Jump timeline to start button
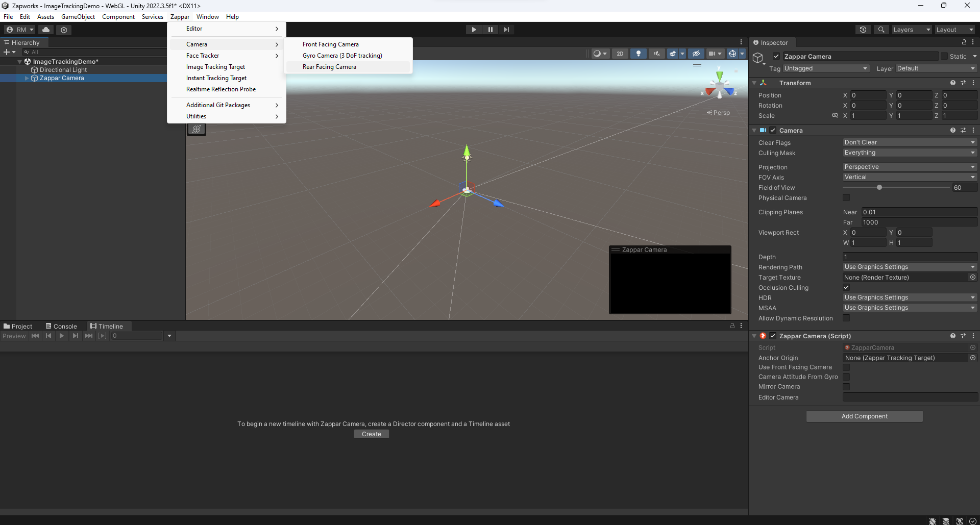 (35, 336)
